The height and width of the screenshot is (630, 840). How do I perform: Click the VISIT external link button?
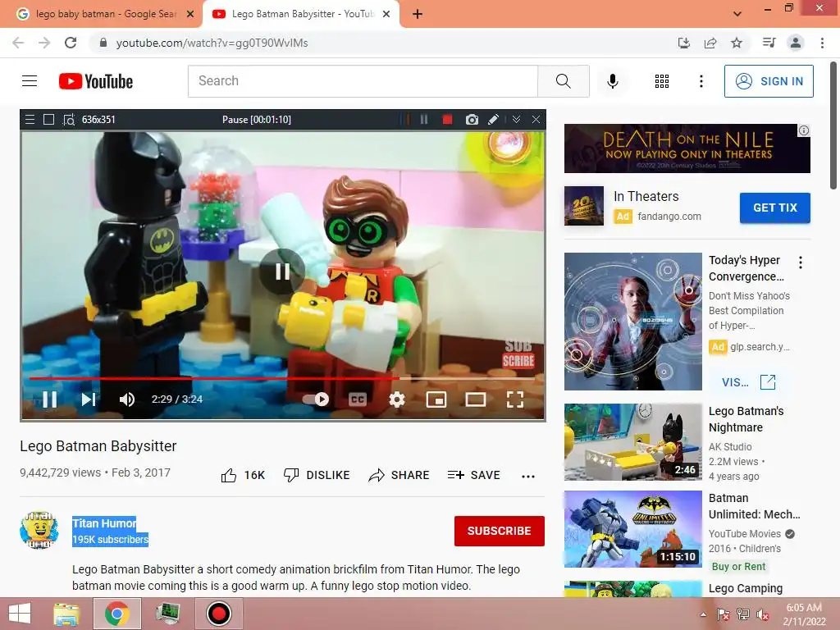pyautogui.click(x=748, y=382)
